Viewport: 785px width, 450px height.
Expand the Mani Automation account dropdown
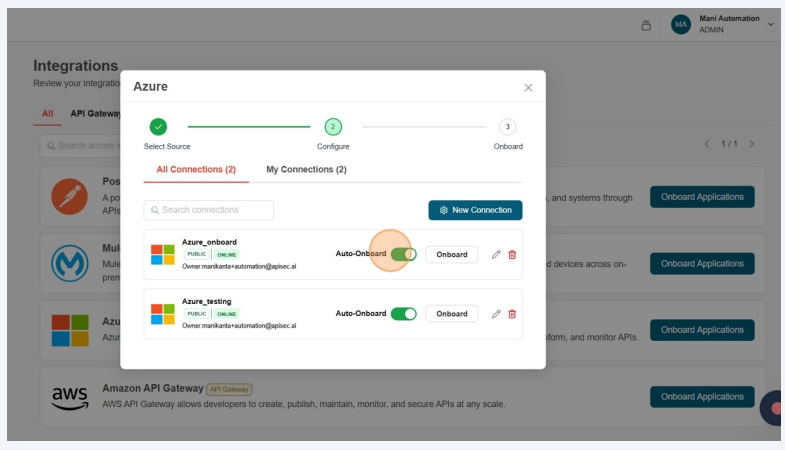tap(770, 24)
